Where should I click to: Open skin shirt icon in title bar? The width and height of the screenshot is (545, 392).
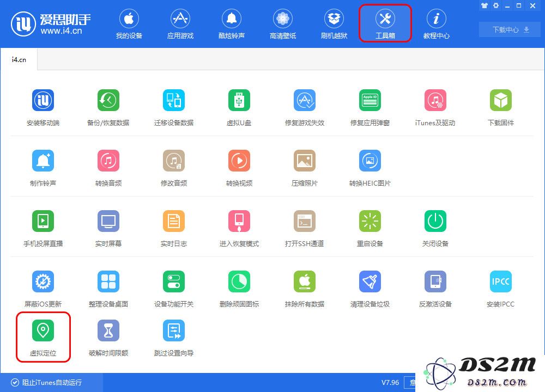tap(485, 5)
